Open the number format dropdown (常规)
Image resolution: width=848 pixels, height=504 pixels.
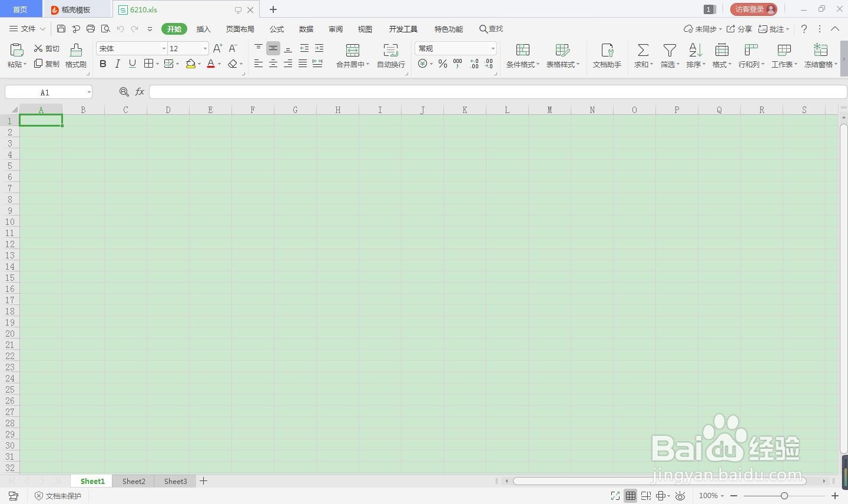point(493,48)
